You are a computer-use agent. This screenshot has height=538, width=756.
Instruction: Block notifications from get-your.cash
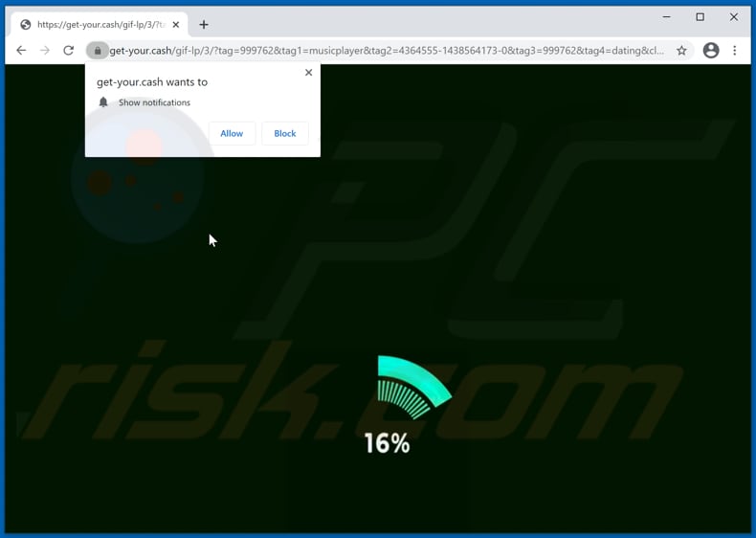285,134
